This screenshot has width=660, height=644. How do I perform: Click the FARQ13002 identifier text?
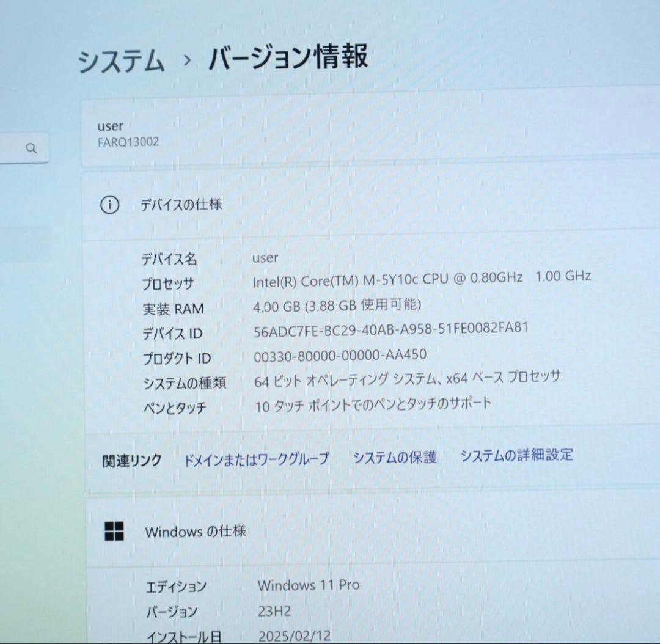129,141
